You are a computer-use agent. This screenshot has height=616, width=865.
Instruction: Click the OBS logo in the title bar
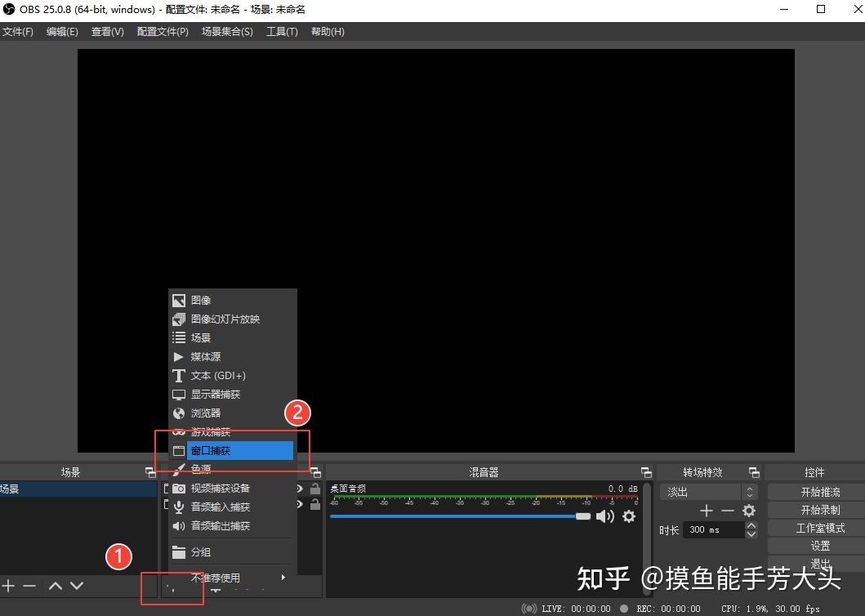point(9,9)
